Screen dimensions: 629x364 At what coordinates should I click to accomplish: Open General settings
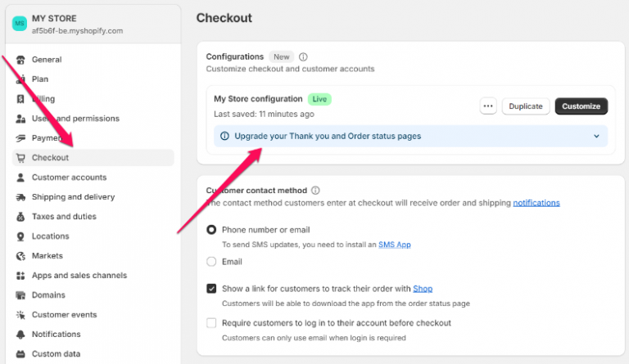93,60
